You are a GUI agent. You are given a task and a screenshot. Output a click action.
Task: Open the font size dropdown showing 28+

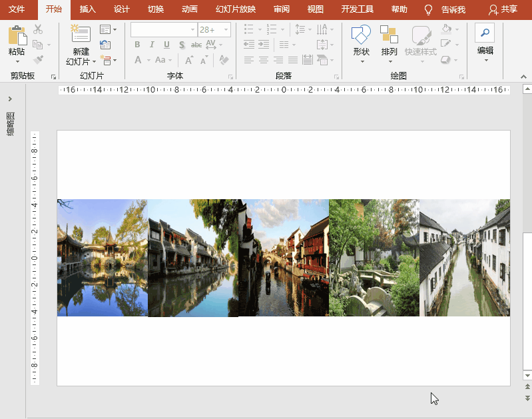226,30
